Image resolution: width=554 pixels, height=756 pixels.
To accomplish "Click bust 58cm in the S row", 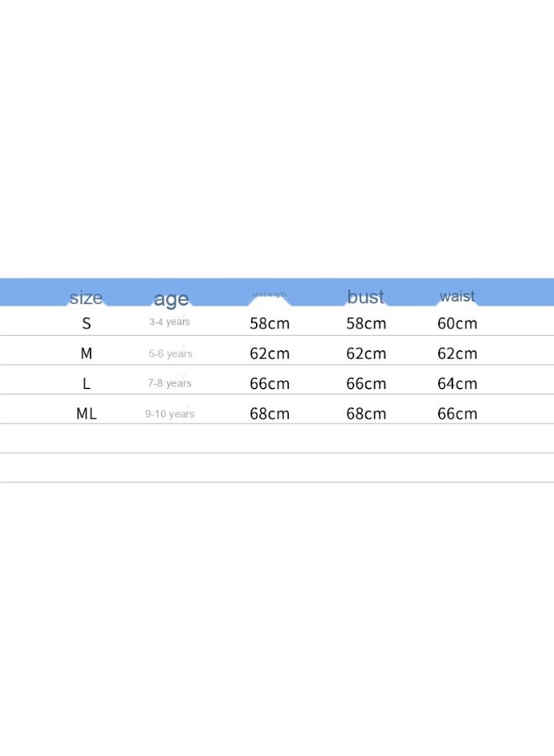I will point(366,323).
